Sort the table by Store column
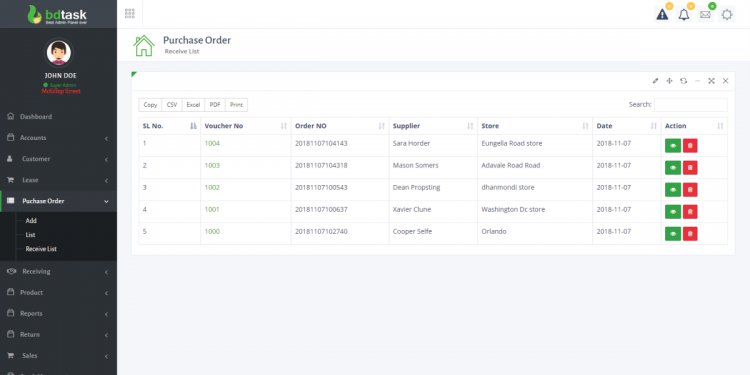This screenshot has width=750, height=375. (x=535, y=126)
